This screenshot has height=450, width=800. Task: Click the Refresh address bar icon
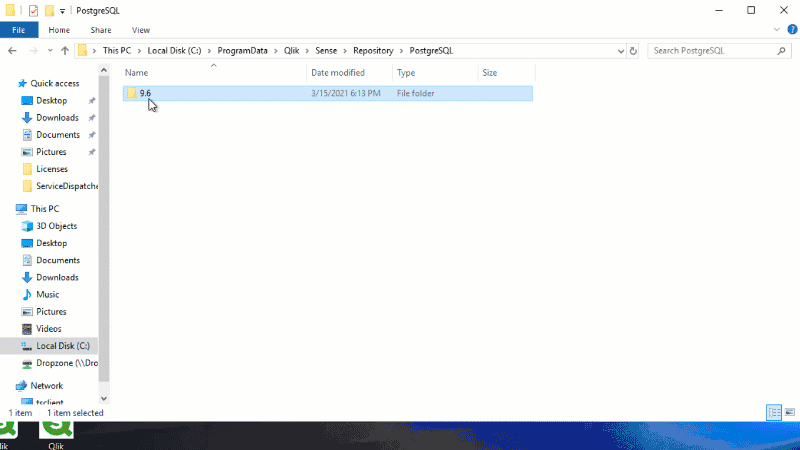pyautogui.click(x=636, y=50)
